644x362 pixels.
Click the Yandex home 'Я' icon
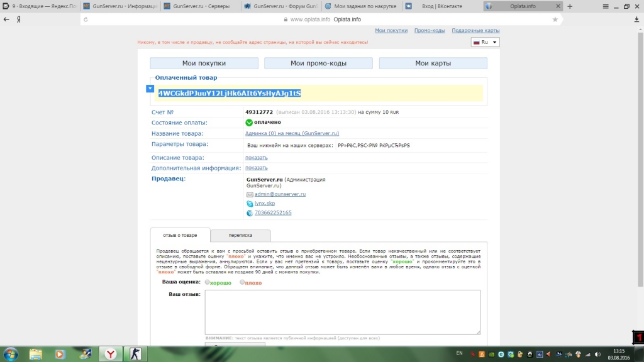tap(19, 19)
